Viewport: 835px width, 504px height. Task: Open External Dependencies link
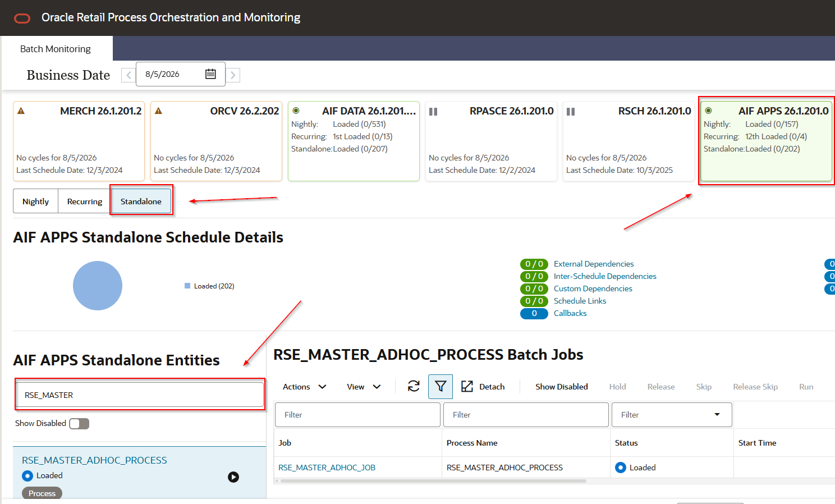pyautogui.click(x=594, y=264)
